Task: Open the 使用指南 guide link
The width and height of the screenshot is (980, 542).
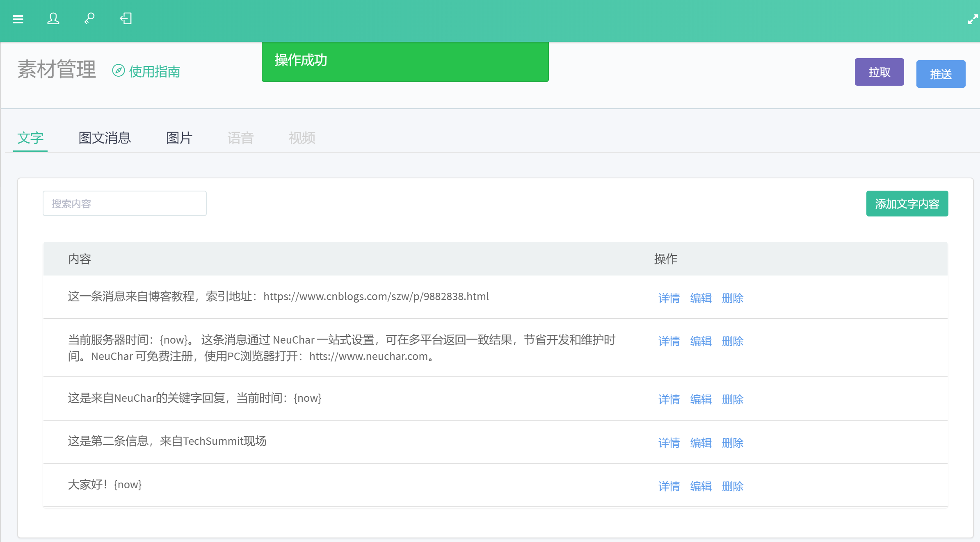Action: (x=155, y=71)
